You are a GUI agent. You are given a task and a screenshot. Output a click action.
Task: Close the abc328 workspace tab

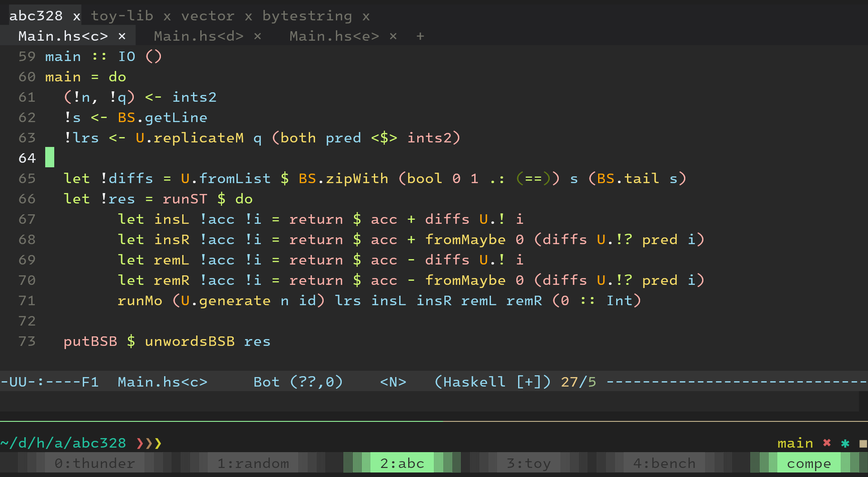pos(77,17)
